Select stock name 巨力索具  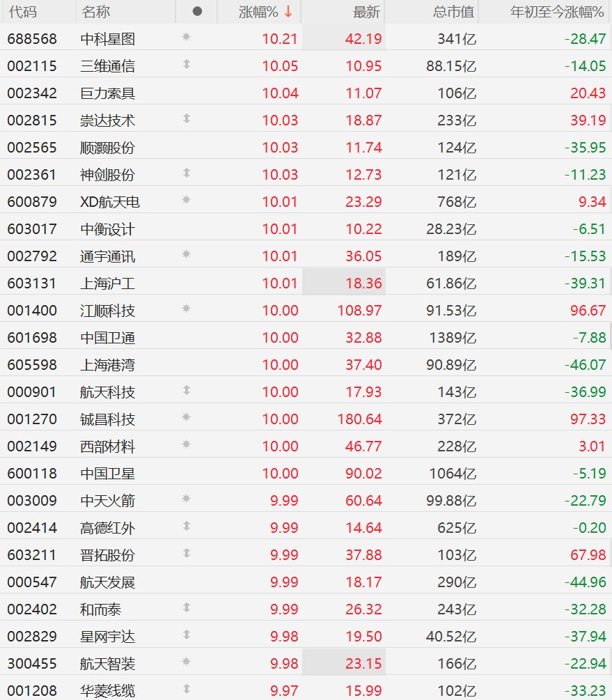click(x=108, y=93)
